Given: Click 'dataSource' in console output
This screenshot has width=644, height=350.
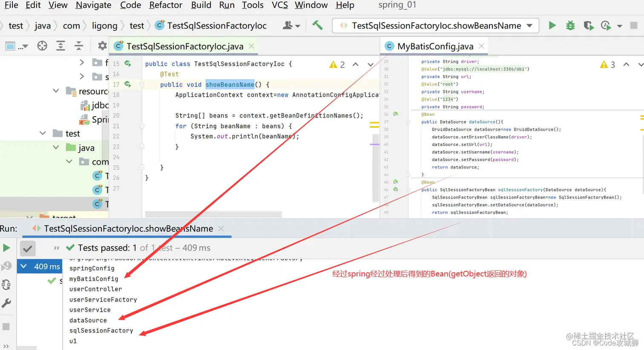Looking at the screenshot, I should [88, 320].
